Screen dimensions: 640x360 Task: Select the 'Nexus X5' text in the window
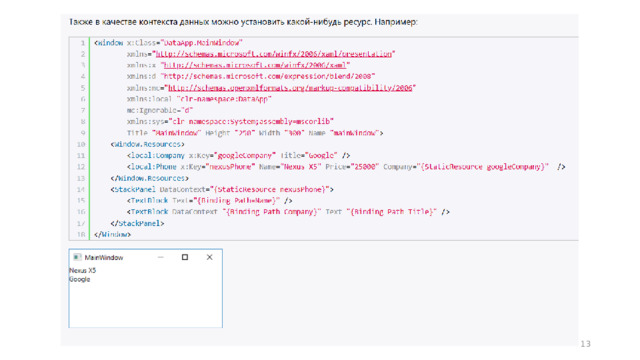(82, 270)
